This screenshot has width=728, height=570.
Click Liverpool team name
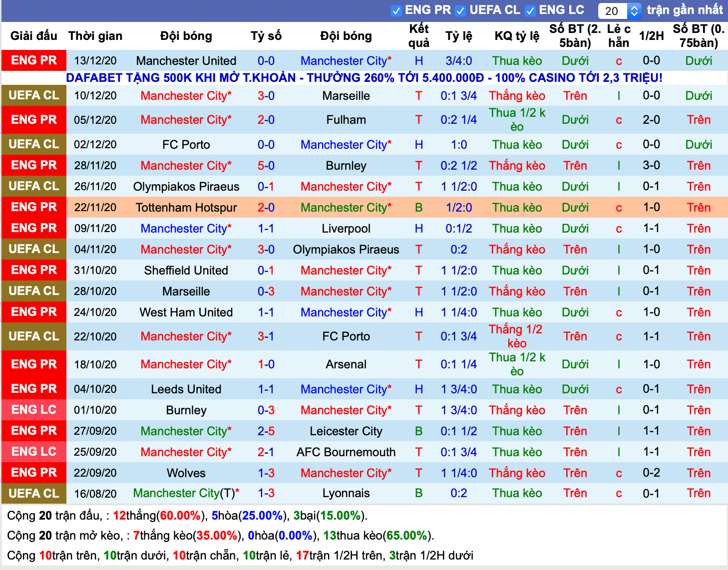pos(346,229)
